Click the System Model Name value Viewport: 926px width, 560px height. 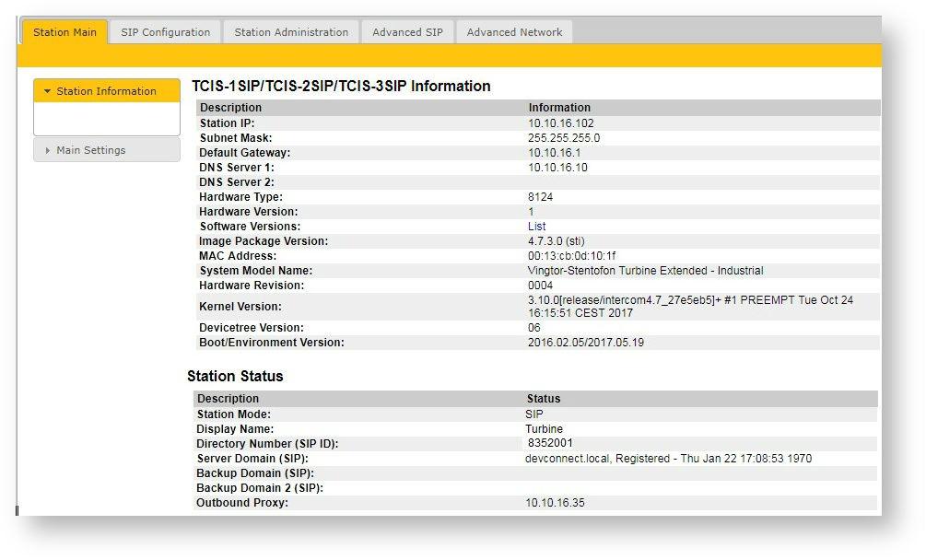click(x=645, y=271)
